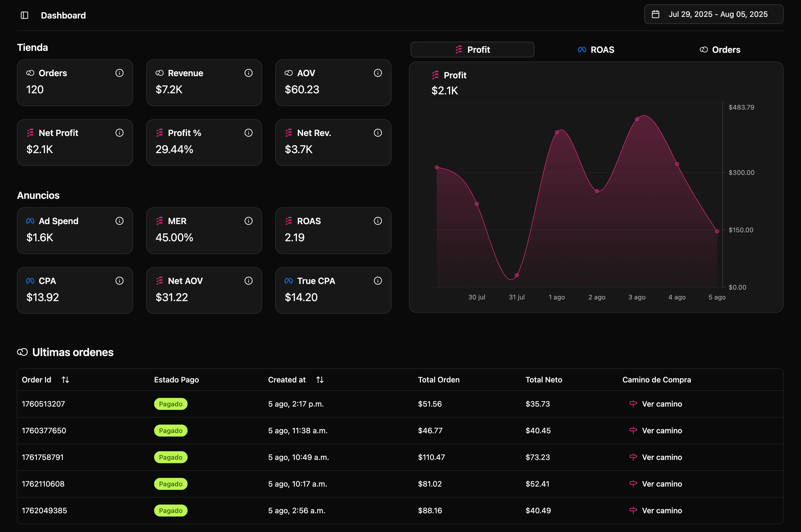Click the Pagado badge on order 1761758791

[170, 457]
